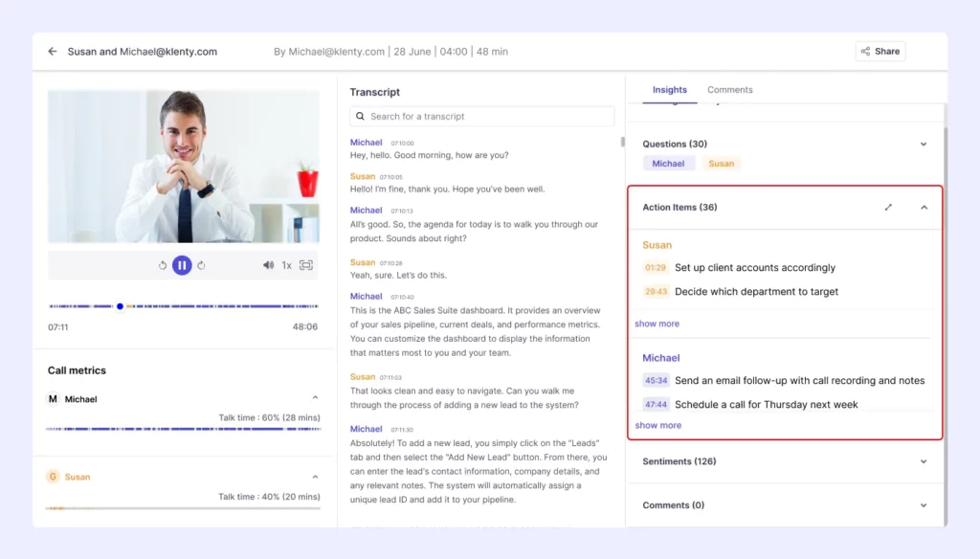Image resolution: width=980 pixels, height=559 pixels.
Task: Click the call title 'Susan and Michael@klenty.com'
Action: tap(143, 52)
